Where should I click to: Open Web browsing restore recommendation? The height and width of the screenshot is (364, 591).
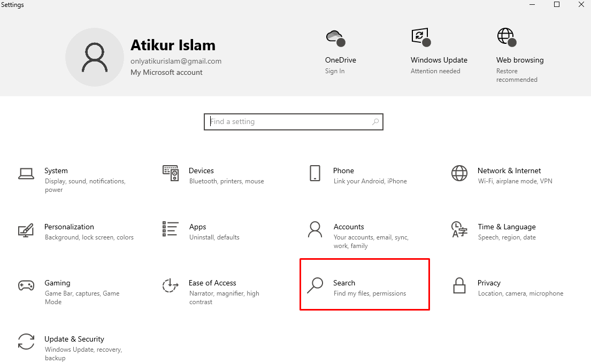click(506, 36)
